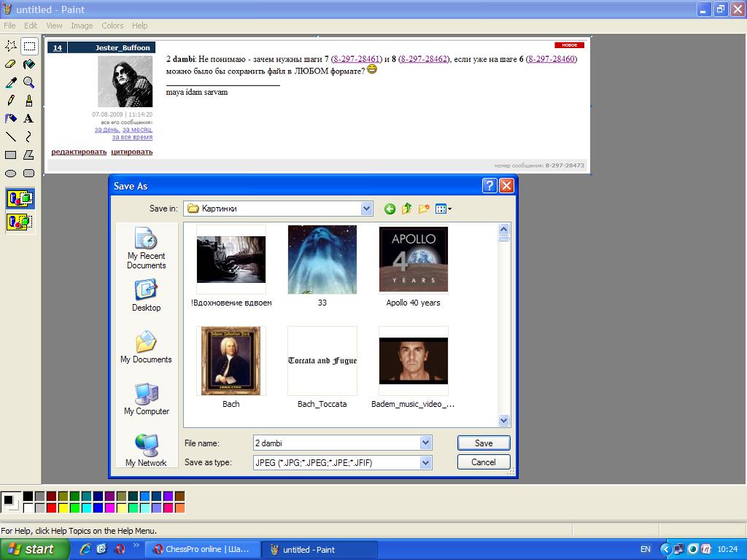This screenshot has height=560, width=747.
Task: Open the Colors menu
Action: click(x=112, y=26)
